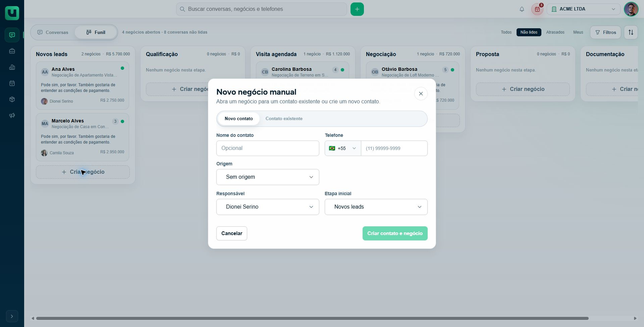The image size is (644, 327).
Task: Open the user profile avatar
Action: (x=631, y=9)
